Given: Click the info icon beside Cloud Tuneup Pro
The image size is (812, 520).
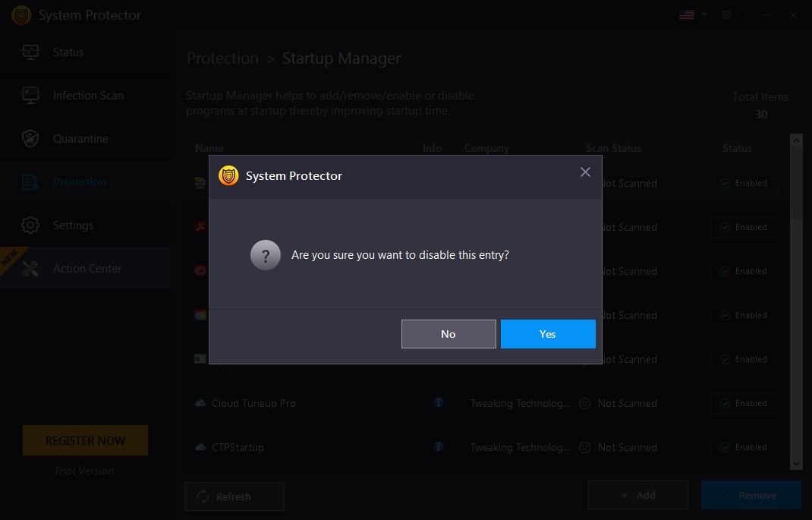Looking at the screenshot, I should tap(439, 402).
